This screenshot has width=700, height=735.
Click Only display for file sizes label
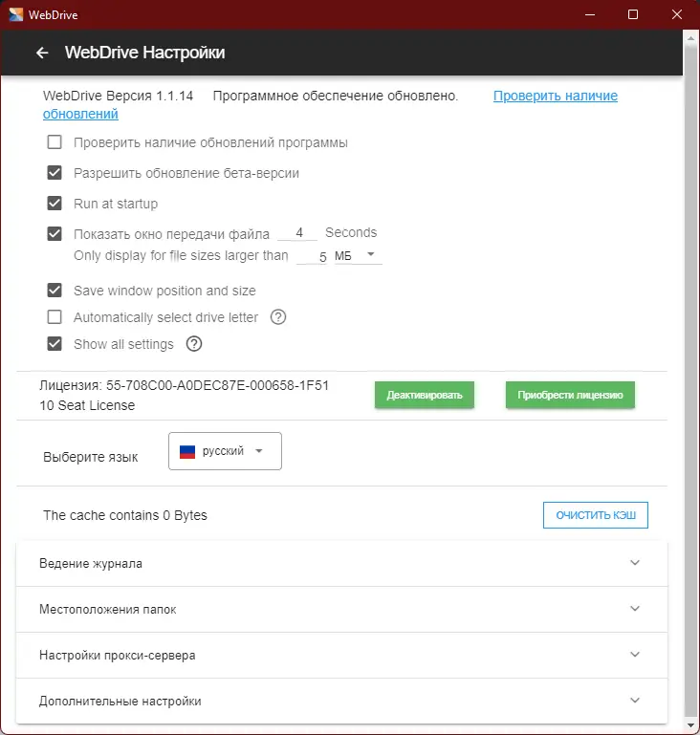click(x=181, y=255)
